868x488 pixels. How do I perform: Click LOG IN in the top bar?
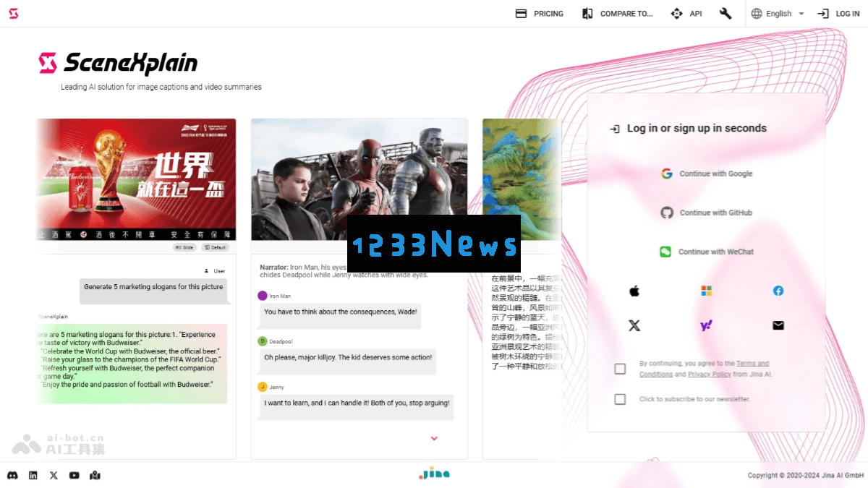click(839, 14)
